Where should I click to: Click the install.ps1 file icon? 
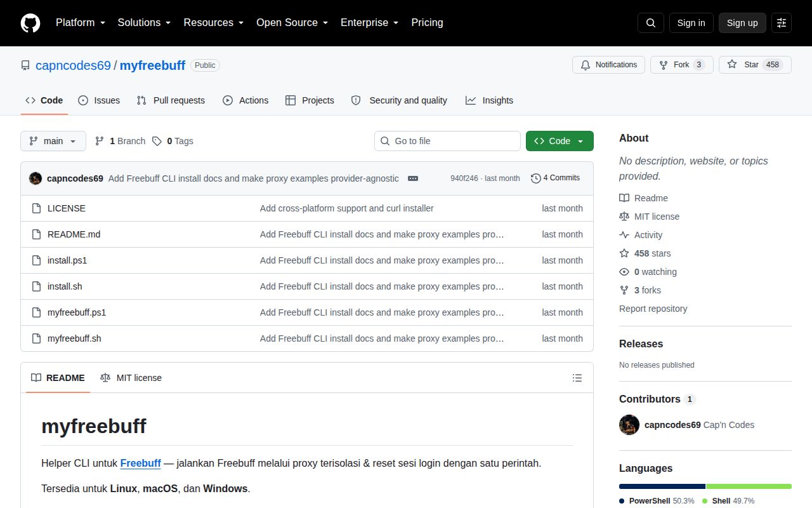(36, 260)
